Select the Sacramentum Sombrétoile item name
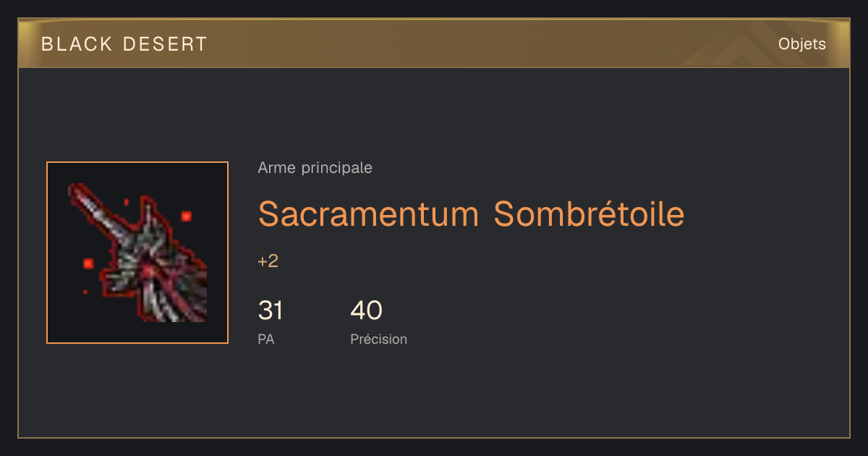This screenshot has height=456, width=868. (471, 214)
